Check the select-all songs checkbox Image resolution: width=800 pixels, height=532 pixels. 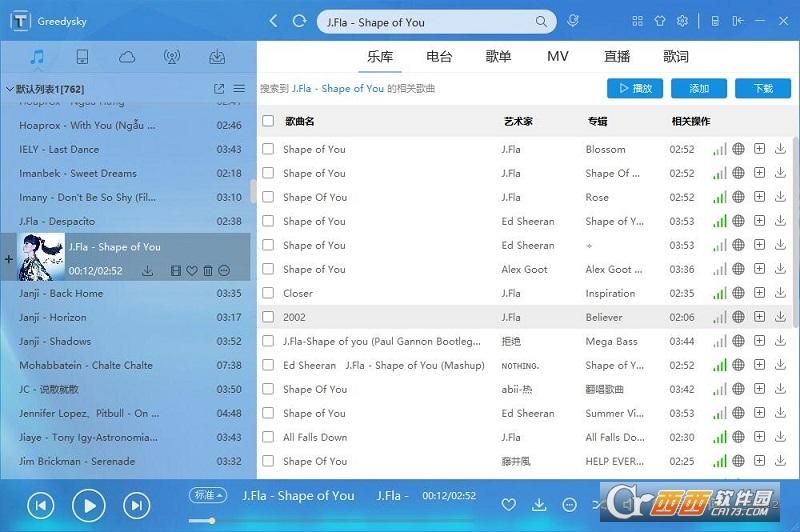click(268, 121)
